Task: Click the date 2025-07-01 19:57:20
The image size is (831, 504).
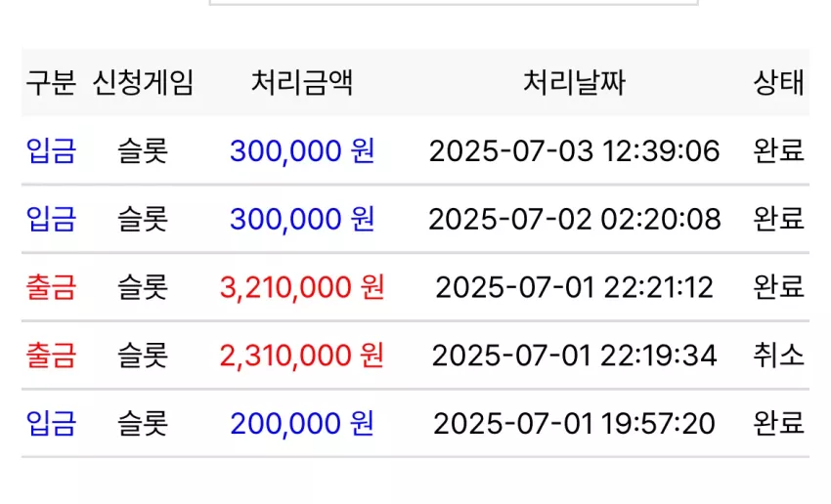Action: click(575, 424)
